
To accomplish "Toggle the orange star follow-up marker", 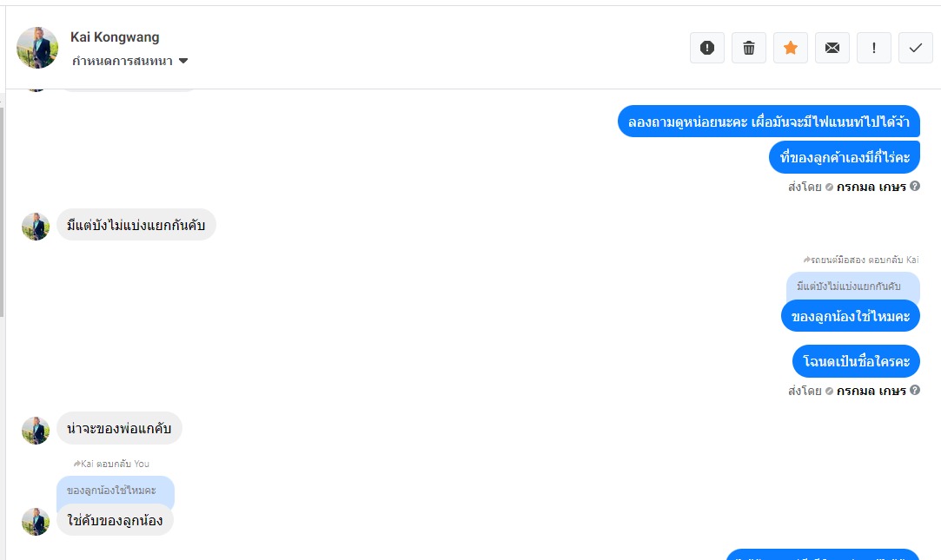I will [791, 48].
